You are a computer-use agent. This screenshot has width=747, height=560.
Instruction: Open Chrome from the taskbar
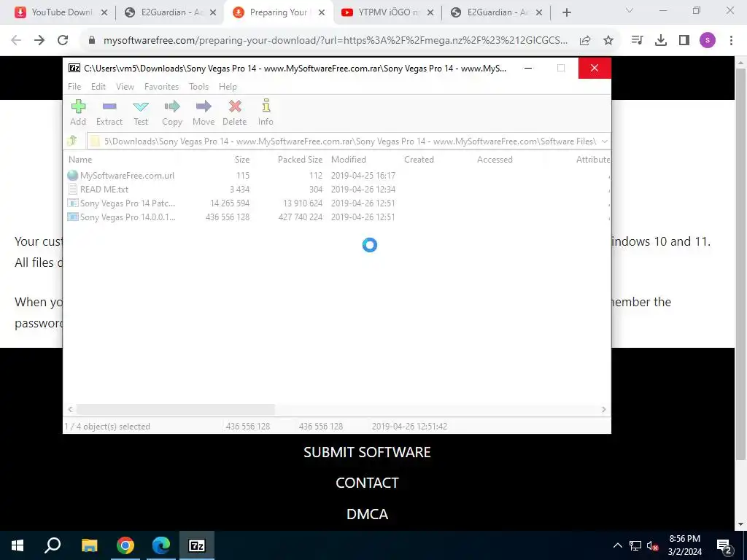pos(125,545)
